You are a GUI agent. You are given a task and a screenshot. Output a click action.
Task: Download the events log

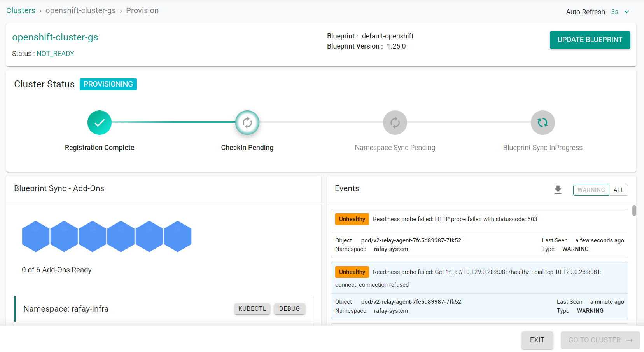point(558,190)
